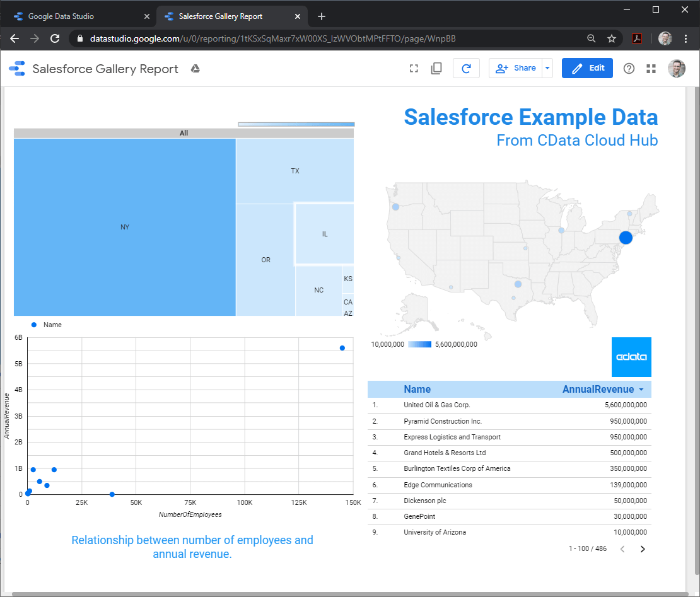Bookmark this page with star icon
The image size is (700, 597).
pos(611,38)
